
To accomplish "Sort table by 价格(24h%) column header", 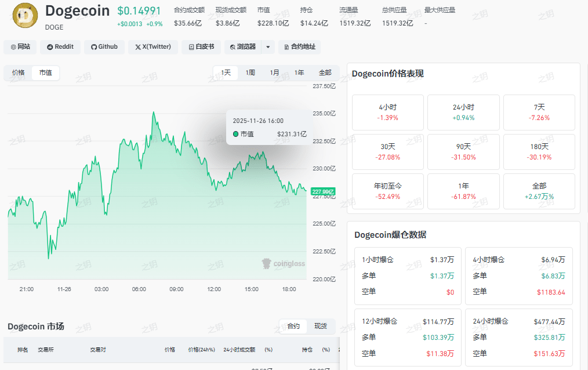I will [201, 350].
